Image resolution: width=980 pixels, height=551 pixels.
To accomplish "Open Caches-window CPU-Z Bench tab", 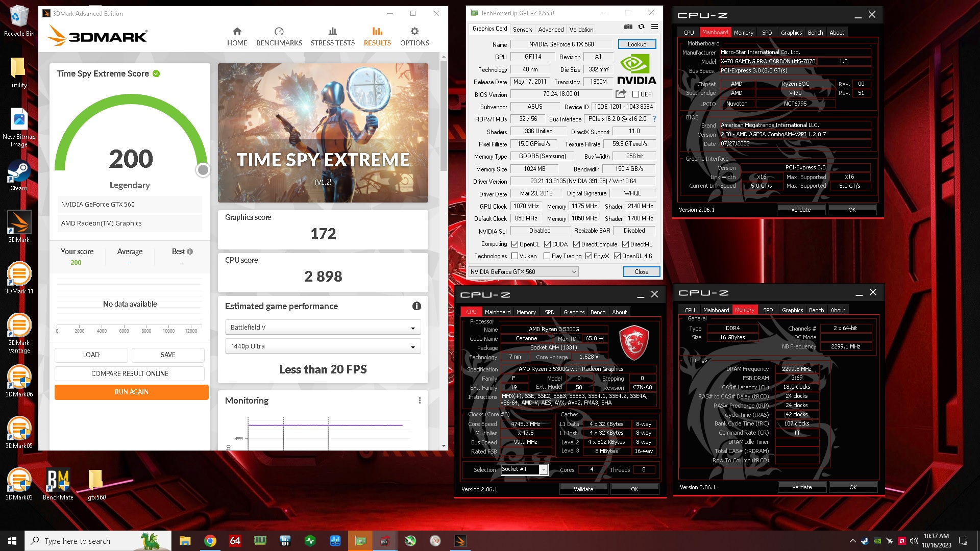I will (x=598, y=312).
